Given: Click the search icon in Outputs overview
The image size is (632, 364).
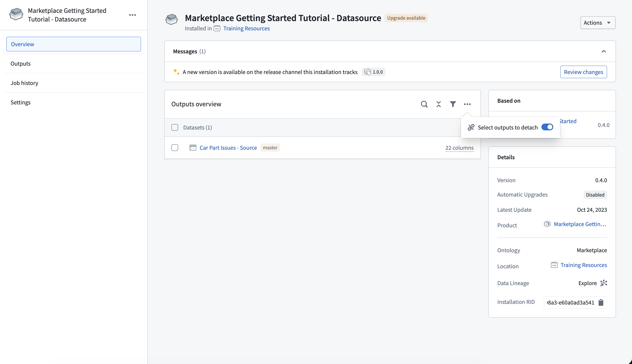Looking at the screenshot, I should coord(424,104).
